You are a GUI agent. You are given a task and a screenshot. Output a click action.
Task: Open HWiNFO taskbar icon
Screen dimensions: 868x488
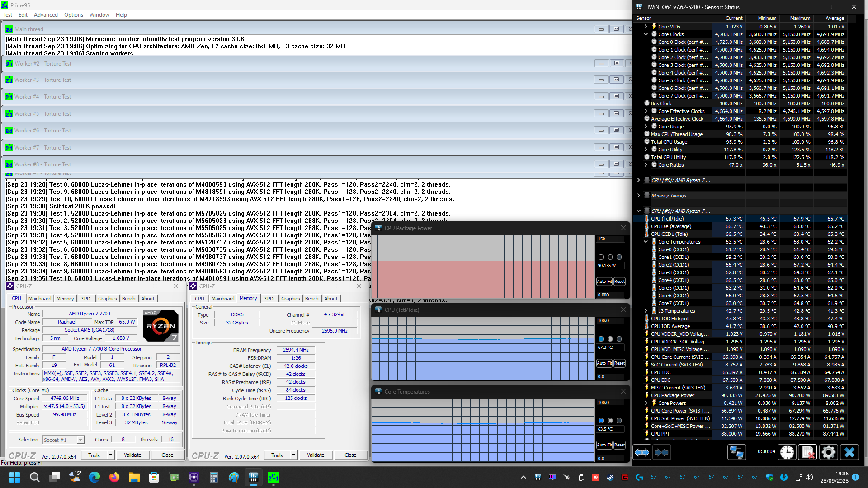click(254, 477)
